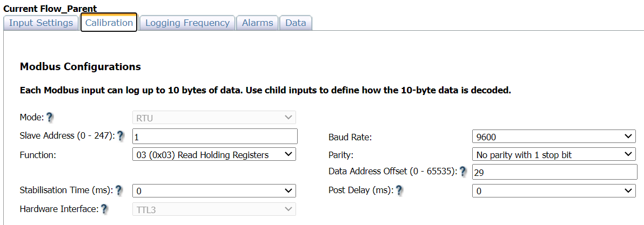Viewport: 644px width, 225px height.
Task: Open the Stabilisation Time dropdown
Action: pyautogui.click(x=214, y=190)
